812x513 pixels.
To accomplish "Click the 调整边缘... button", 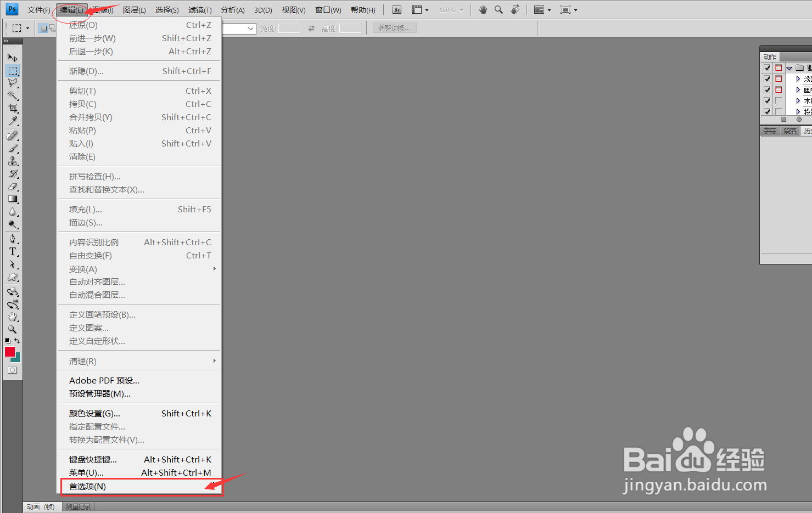I will [394, 28].
